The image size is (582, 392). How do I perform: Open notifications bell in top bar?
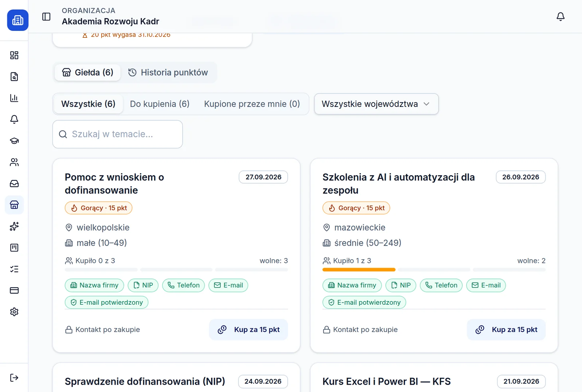[x=561, y=17]
